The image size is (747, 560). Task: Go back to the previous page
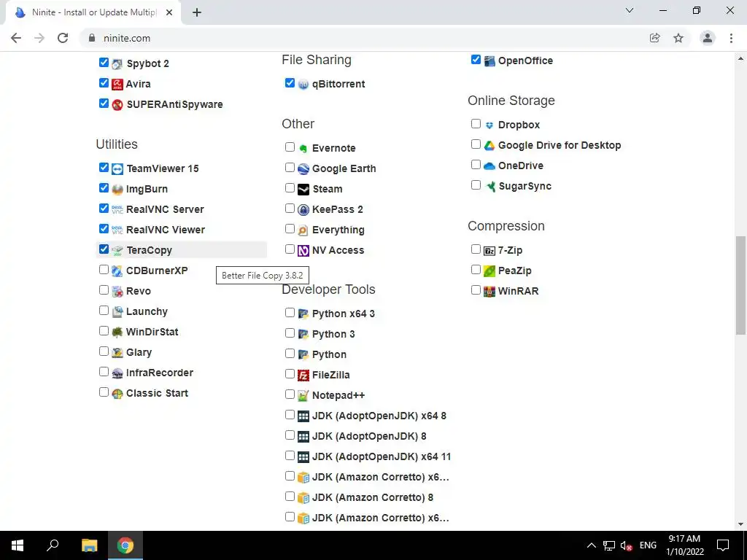[x=16, y=38]
